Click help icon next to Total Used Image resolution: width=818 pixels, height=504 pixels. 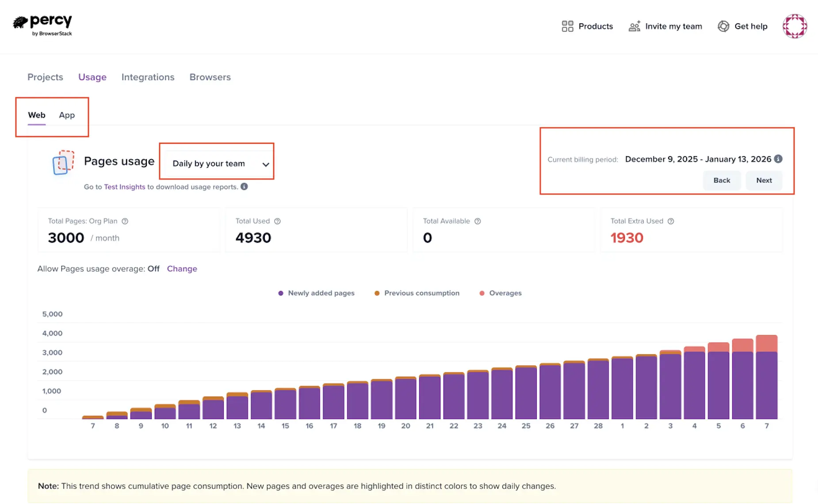[277, 221]
